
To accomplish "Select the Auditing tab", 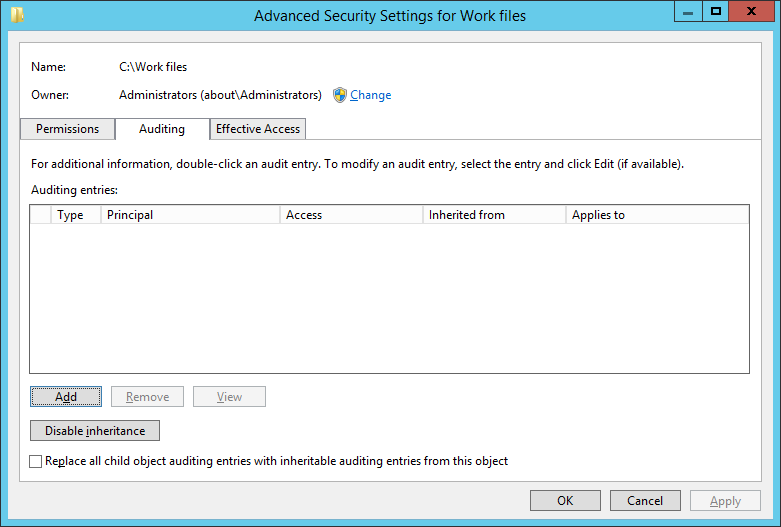I will point(162,129).
